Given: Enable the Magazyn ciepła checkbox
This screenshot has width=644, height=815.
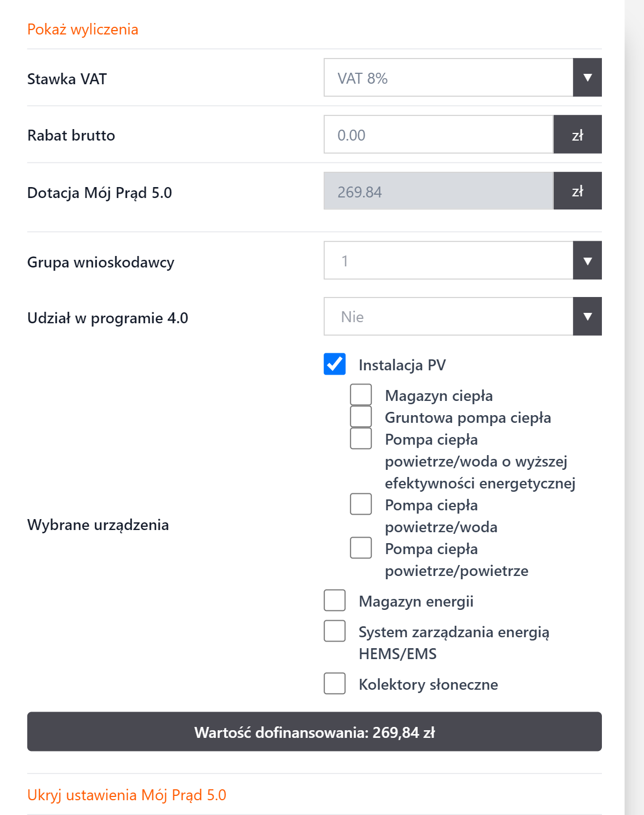Looking at the screenshot, I should [x=361, y=394].
